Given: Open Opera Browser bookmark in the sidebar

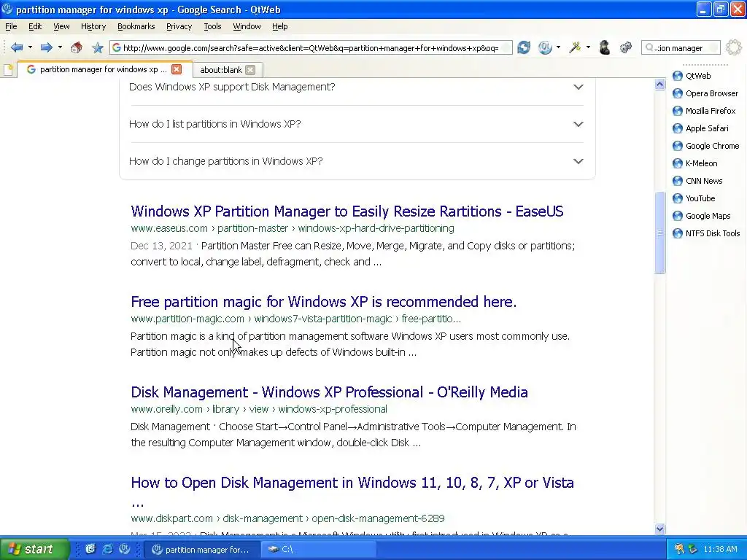Looking at the screenshot, I should [705, 93].
